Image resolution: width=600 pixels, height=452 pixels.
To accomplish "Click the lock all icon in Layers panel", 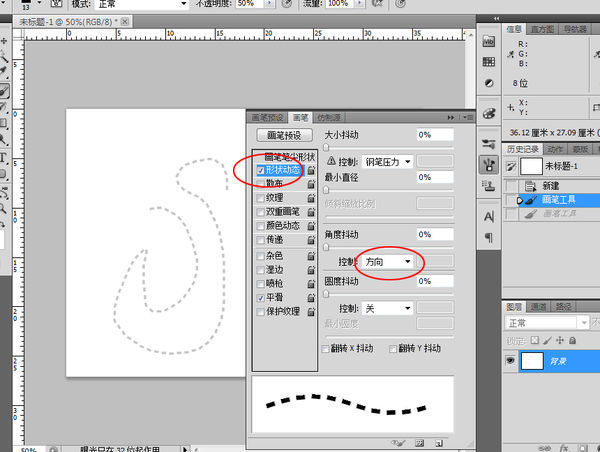I will 572,340.
